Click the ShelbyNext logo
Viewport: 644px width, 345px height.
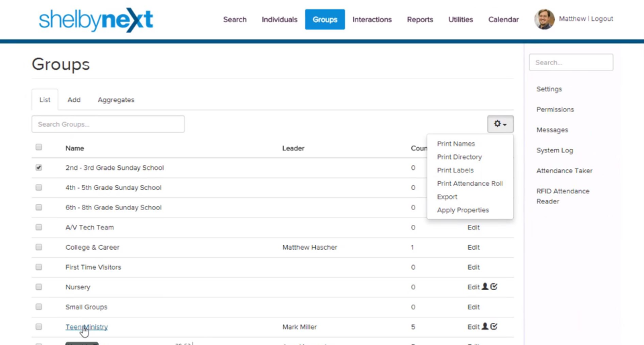(x=96, y=20)
